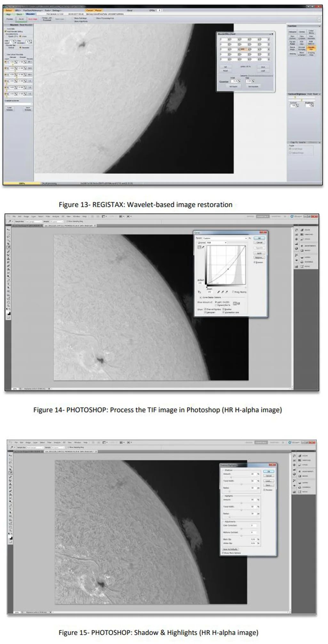Open Image menu in Figure 14 Photoshop

coord(26,216)
